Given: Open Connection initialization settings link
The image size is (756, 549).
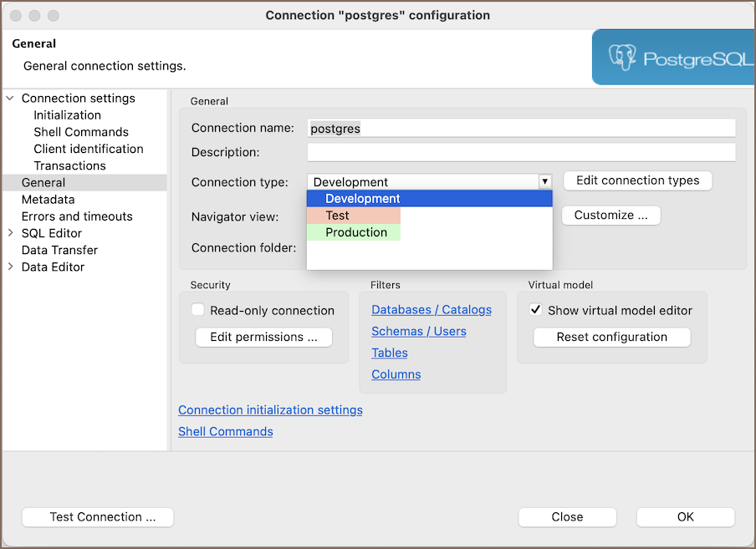Looking at the screenshot, I should point(270,410).
